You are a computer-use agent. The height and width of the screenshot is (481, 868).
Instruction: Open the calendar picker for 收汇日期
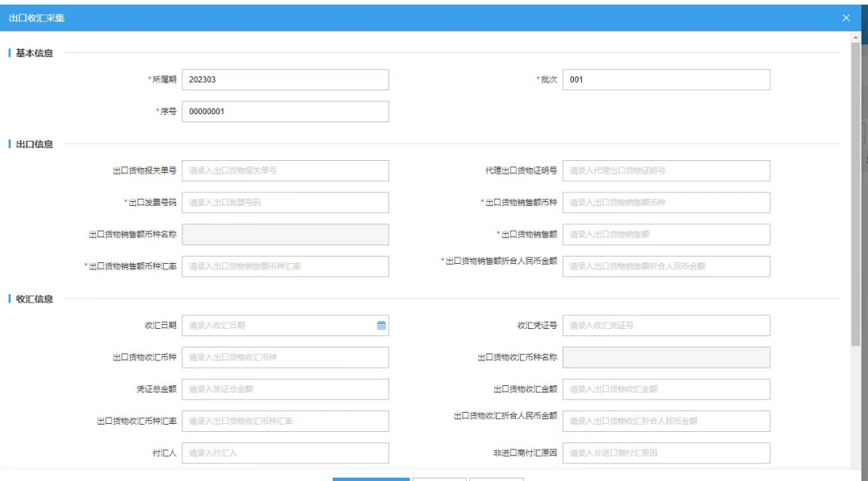point(382,325)
